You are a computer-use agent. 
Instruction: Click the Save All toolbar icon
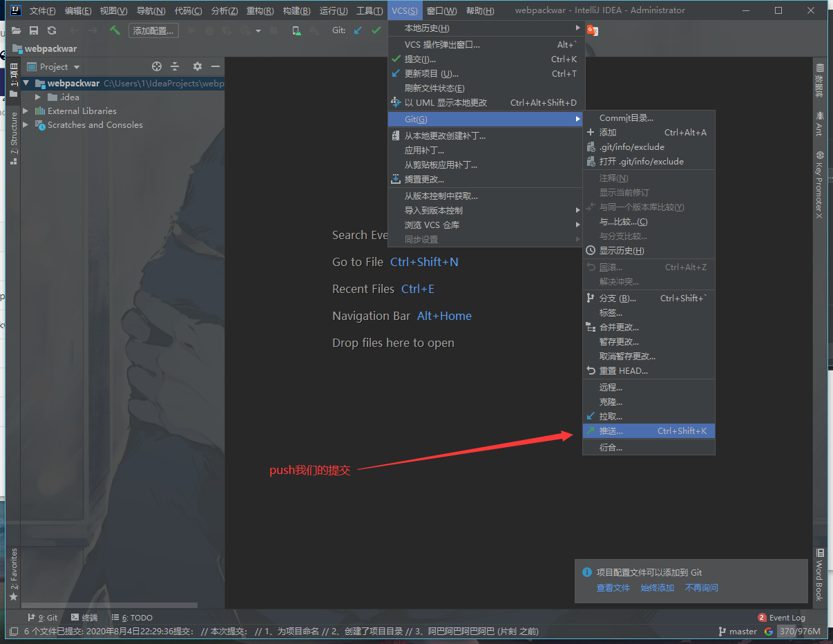click(x=33, y=30)
